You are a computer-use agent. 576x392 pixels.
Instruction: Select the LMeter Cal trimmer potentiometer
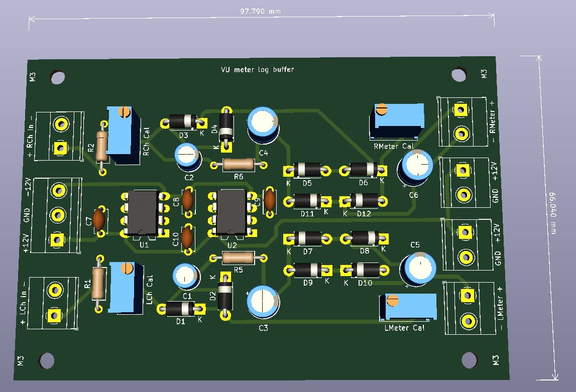pos(408,308)
